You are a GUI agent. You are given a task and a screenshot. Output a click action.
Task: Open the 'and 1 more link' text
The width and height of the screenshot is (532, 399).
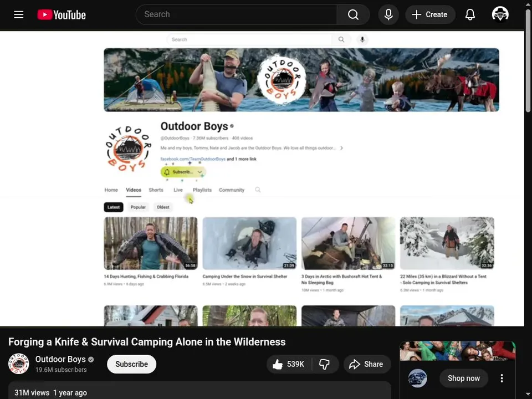(242, 159)
